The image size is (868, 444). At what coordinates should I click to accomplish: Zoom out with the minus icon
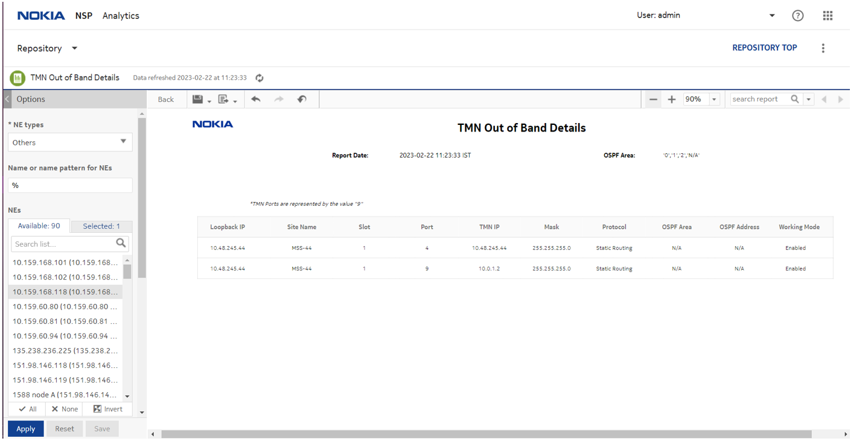coord(653,99)
